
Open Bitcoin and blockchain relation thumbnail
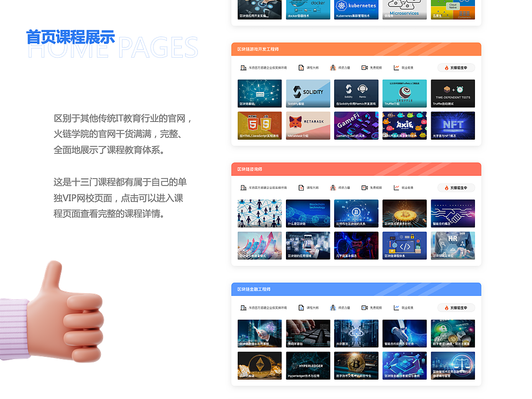pos(356,213)
